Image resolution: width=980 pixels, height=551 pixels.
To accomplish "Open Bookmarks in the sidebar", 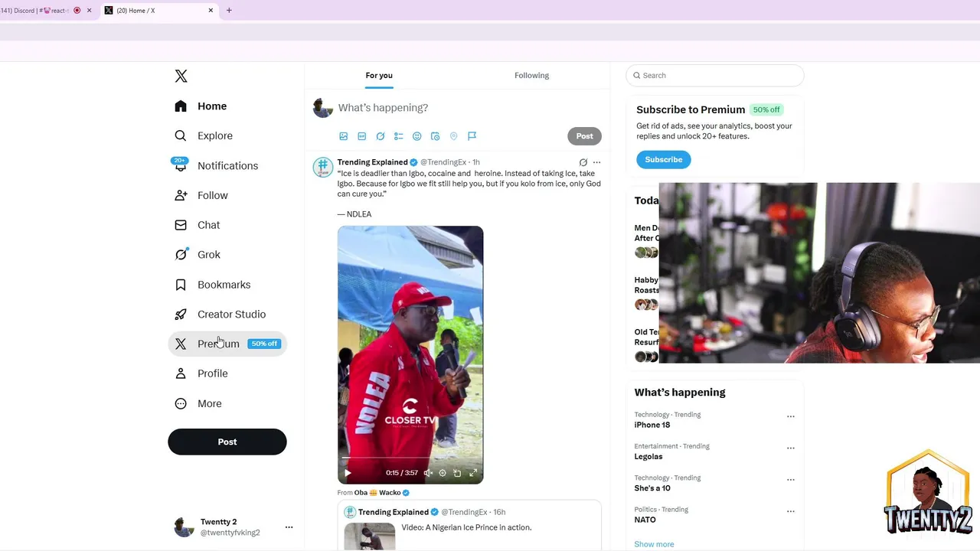I will point(213,285).
